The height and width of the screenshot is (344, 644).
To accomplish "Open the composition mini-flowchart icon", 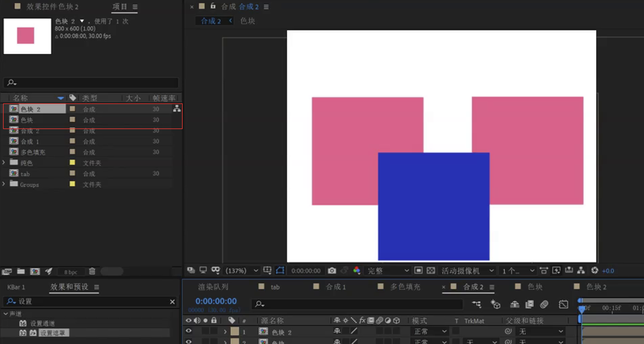I will click(x=477, y=304).
